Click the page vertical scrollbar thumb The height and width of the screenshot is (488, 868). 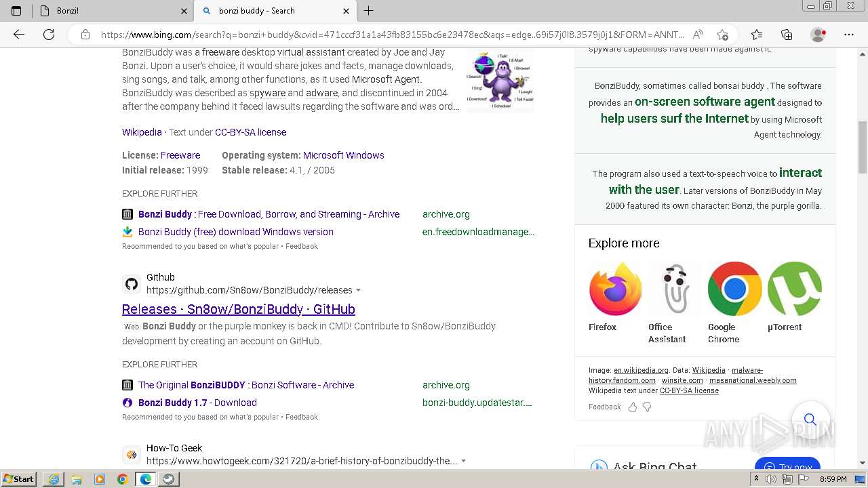[863, 147]
